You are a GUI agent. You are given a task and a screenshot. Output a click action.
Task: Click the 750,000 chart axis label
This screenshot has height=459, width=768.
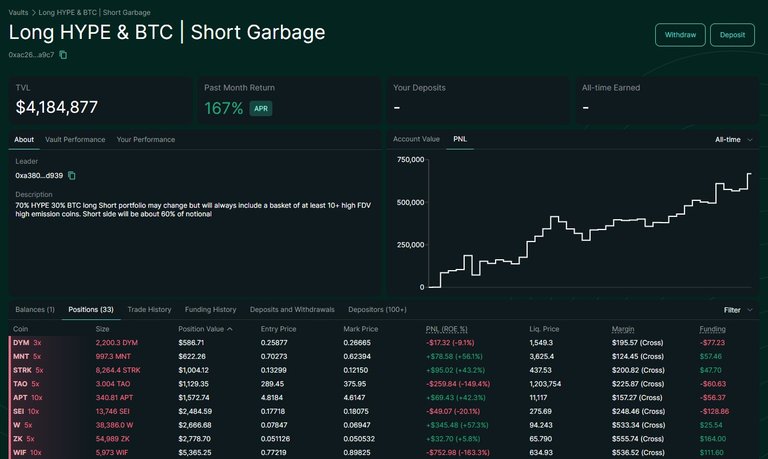(x=410, y=160)
